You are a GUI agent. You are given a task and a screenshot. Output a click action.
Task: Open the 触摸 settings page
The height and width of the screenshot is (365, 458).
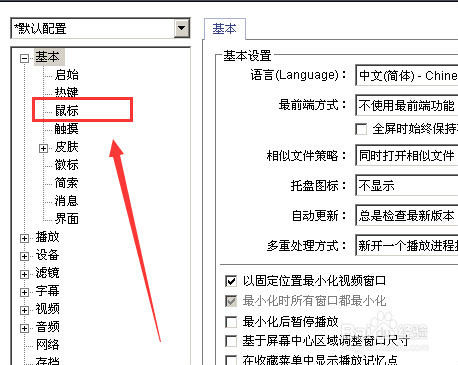(x=67, y=129)
